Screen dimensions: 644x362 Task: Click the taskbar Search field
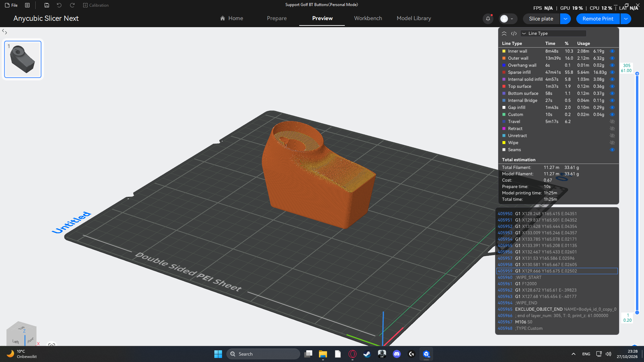(263, 354)
